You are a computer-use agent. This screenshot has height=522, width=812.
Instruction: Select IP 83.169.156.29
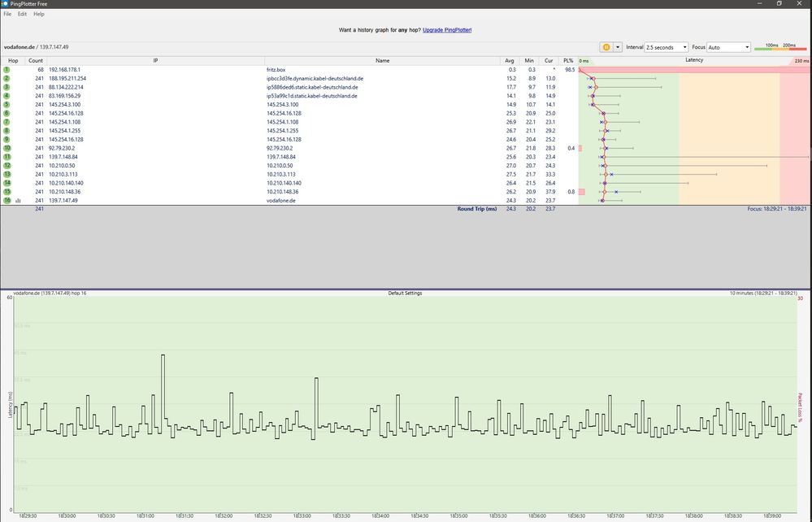pos(64,96)
